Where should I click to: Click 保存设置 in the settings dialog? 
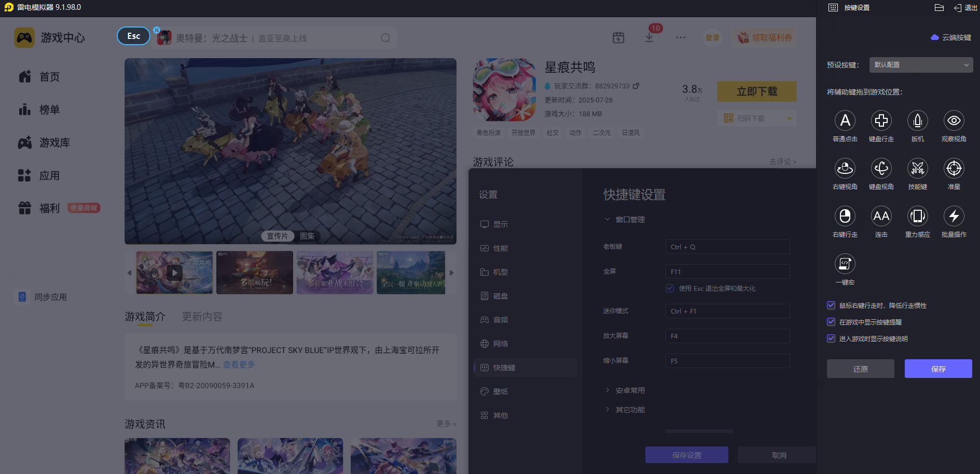click(687, 455)
